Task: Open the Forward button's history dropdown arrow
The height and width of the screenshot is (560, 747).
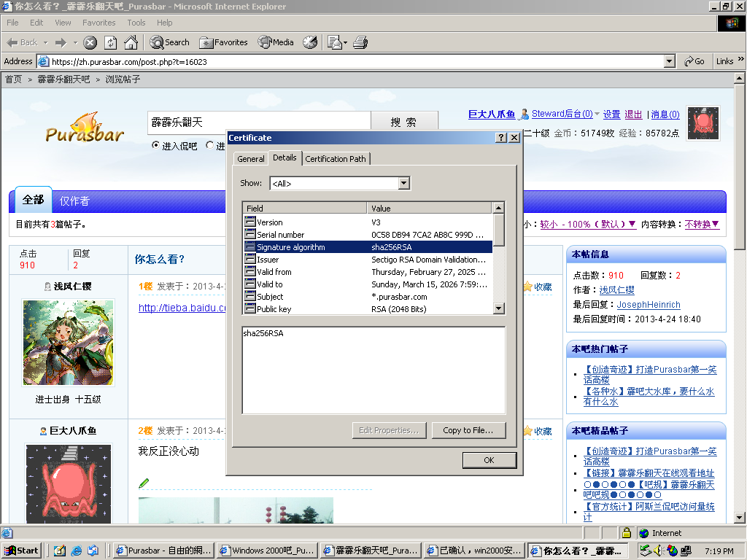Action: [75, 42]
